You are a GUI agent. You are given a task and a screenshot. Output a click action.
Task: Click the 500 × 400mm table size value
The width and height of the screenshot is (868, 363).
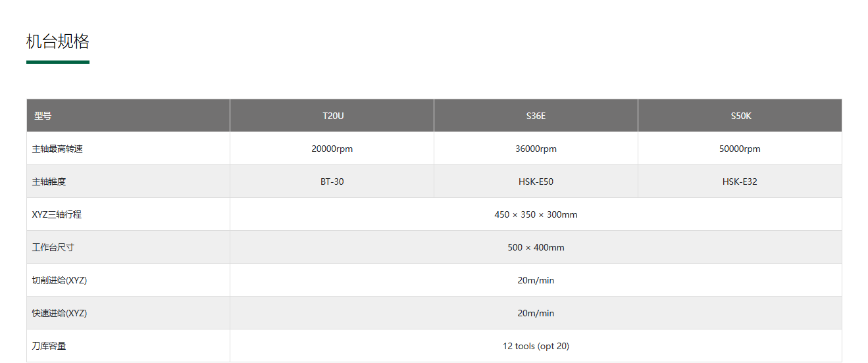point(536,247)
